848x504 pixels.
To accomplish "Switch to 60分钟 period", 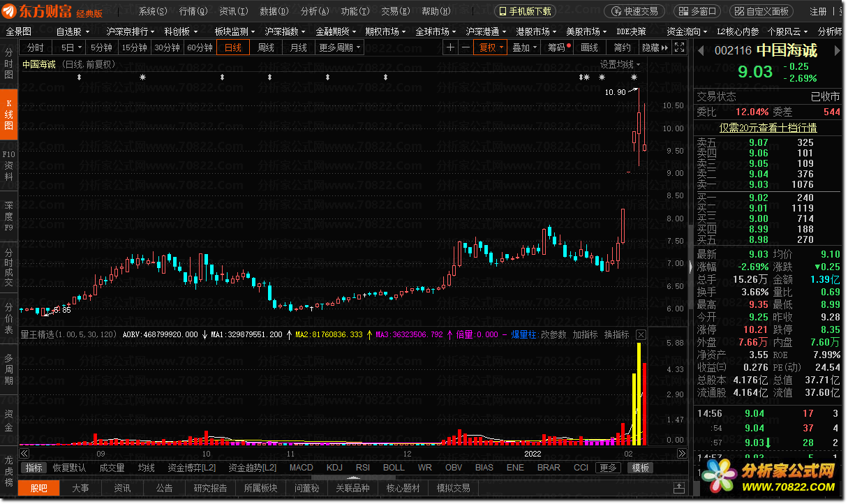I will pos(200,47).
